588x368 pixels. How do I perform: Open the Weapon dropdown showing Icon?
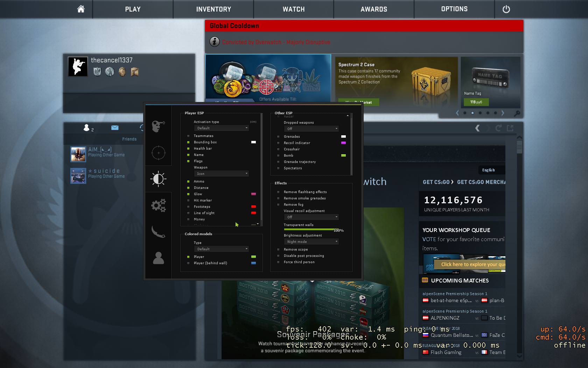click(x=221, y=174)
